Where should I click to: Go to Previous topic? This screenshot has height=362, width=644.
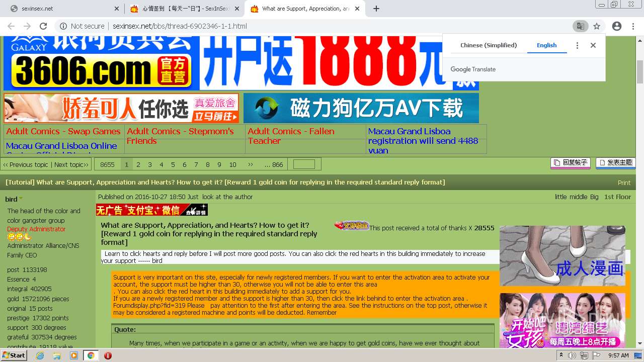click(26, 164)
